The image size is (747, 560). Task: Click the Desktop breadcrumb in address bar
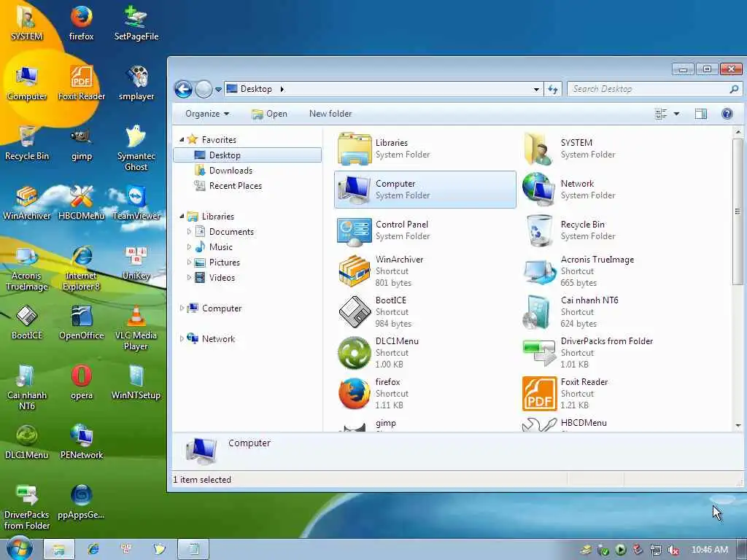click(x=256, y=89)
